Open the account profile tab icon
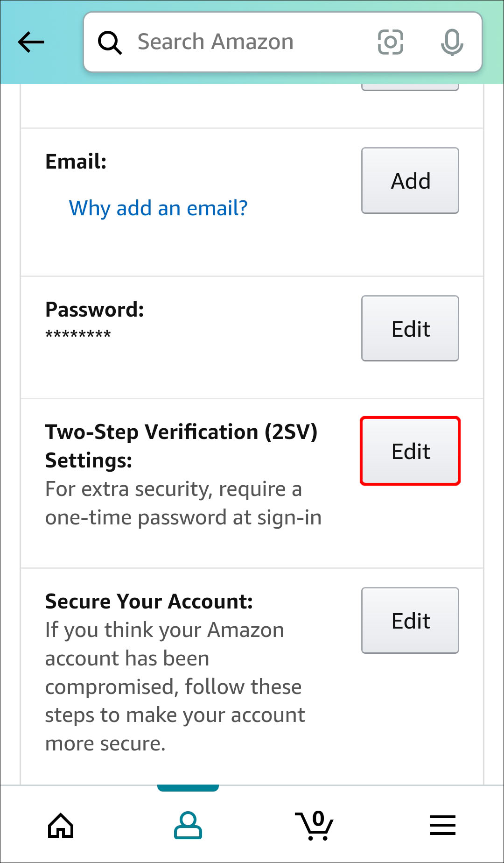The height and width of the screenshot is (863, 504). pyautogui.click(x=188, y=825)
